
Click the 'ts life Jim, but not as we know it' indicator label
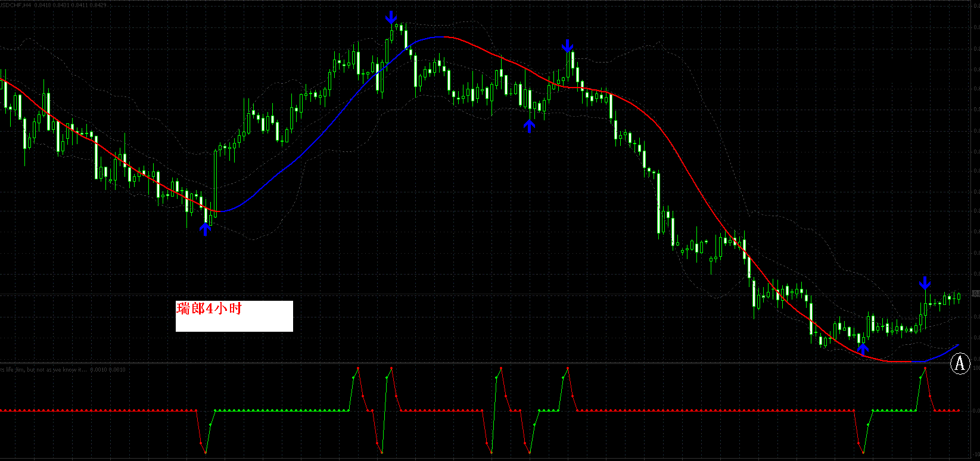coord(44,370)
